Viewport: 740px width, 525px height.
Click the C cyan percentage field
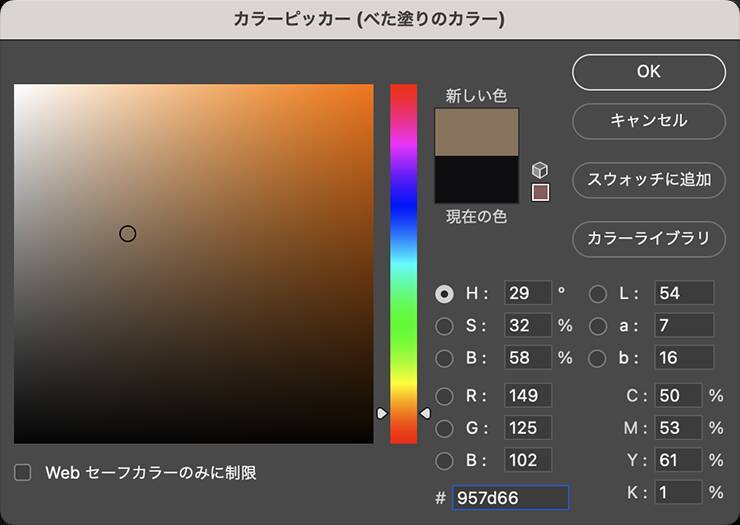[675, 396]
